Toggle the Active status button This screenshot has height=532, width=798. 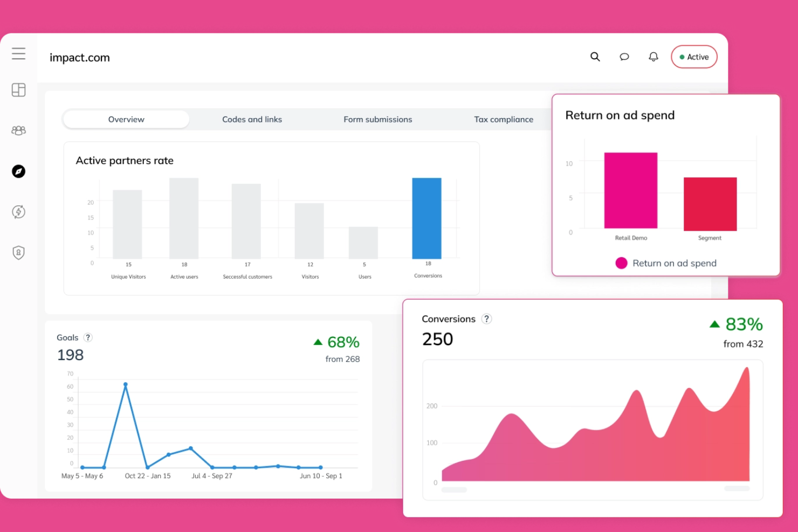tap(694, 57)
